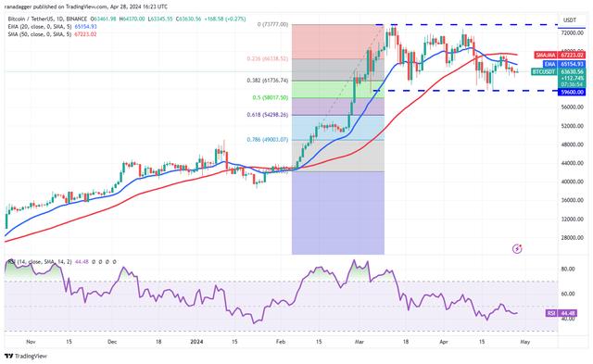Click the TradingView logo
The image size is (593, 364).
(x=26, y=356)
